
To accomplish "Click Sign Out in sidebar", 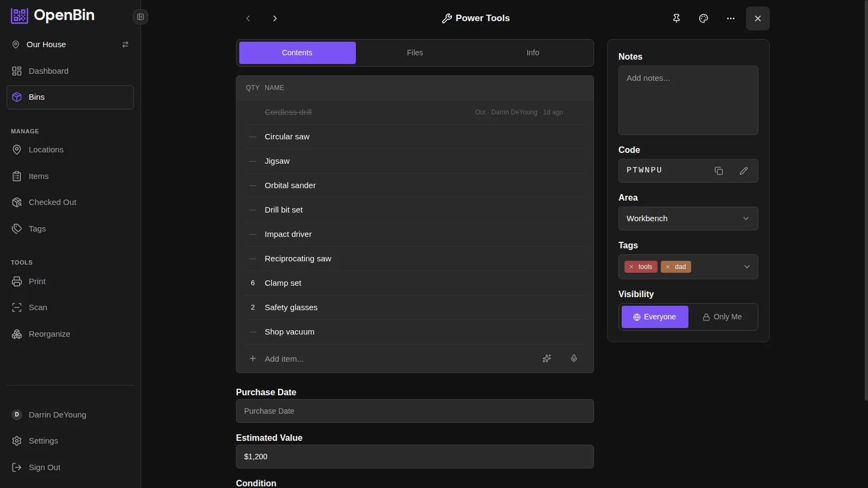I will coord(44,467).
